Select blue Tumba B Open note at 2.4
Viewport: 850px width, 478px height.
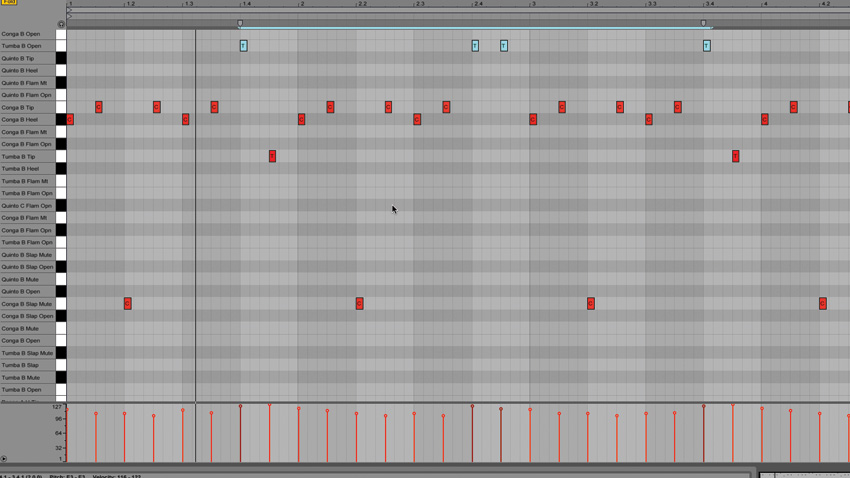(475, 46)
